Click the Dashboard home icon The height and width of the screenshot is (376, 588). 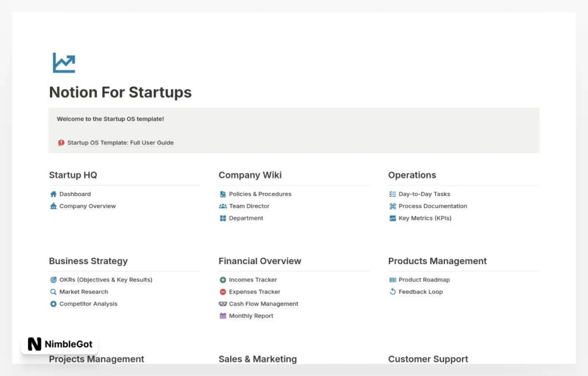pyautogui.click(x=53, y=194)
